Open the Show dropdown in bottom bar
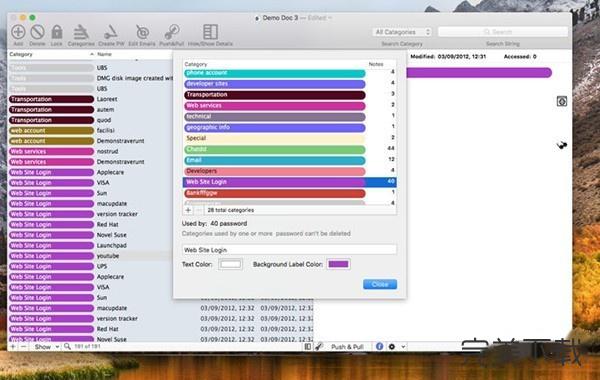This screenshot has width=600, height=380. pos(47,346)
